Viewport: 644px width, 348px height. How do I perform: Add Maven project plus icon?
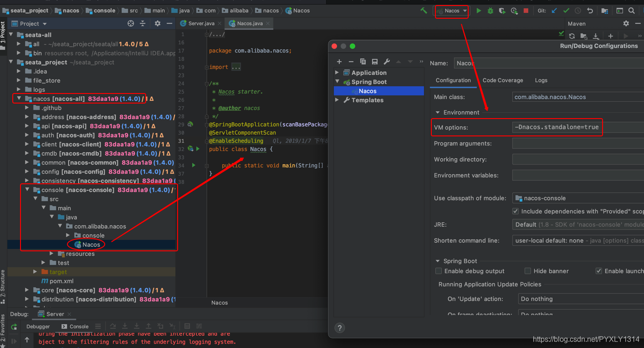click(611, 36)
